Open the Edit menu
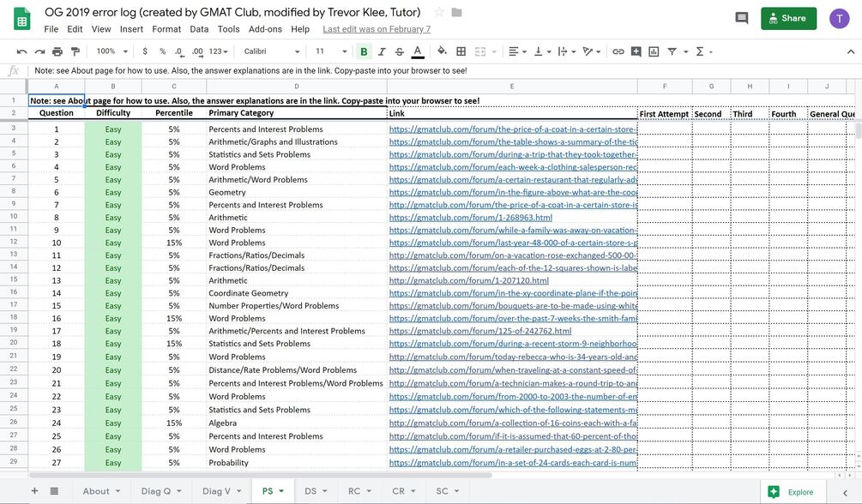The height and width of the screenshot is (504, 862). [x=75, y=29]
